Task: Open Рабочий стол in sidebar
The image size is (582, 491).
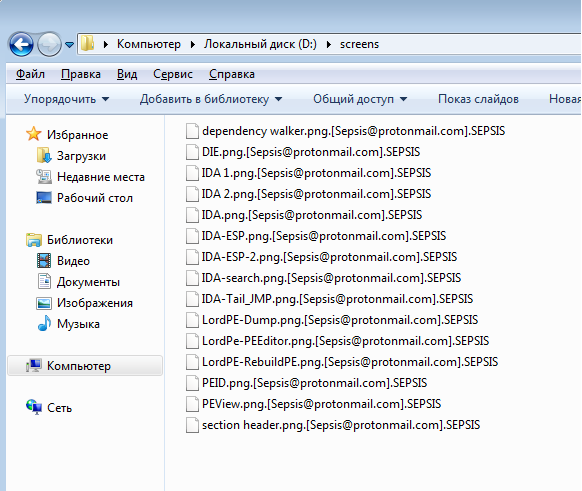Action: click(95, 198)
